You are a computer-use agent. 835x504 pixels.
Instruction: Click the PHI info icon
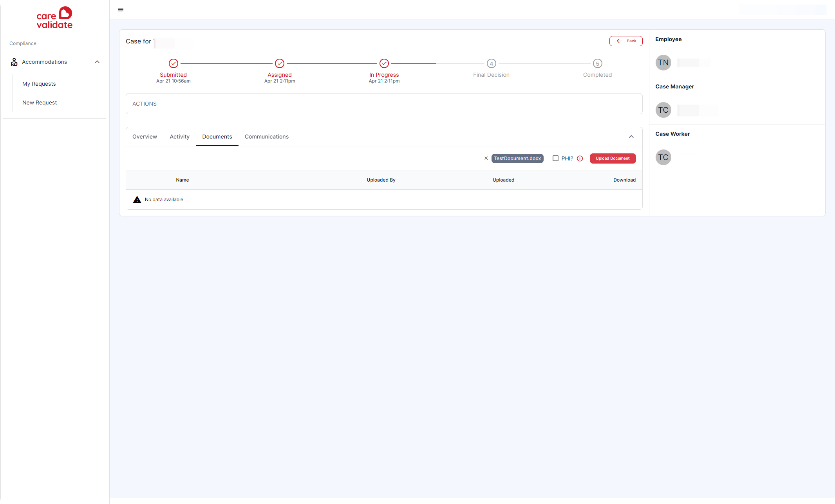coord(580,158)
